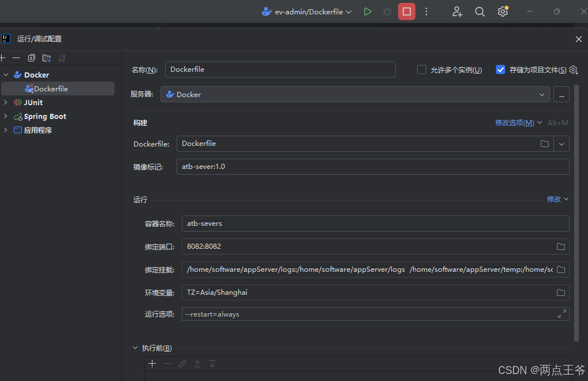Browse for a Dockerfile via folder icon
Viewport: 588px width, 381px height.
[x=544, y=143]
